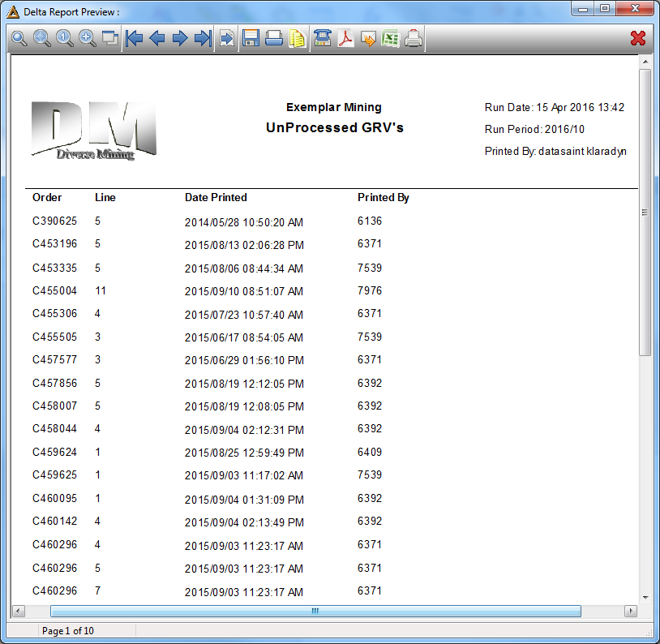Select the zoom-to-fit page icon
This screenshot has height=644, width=660.
41,38
